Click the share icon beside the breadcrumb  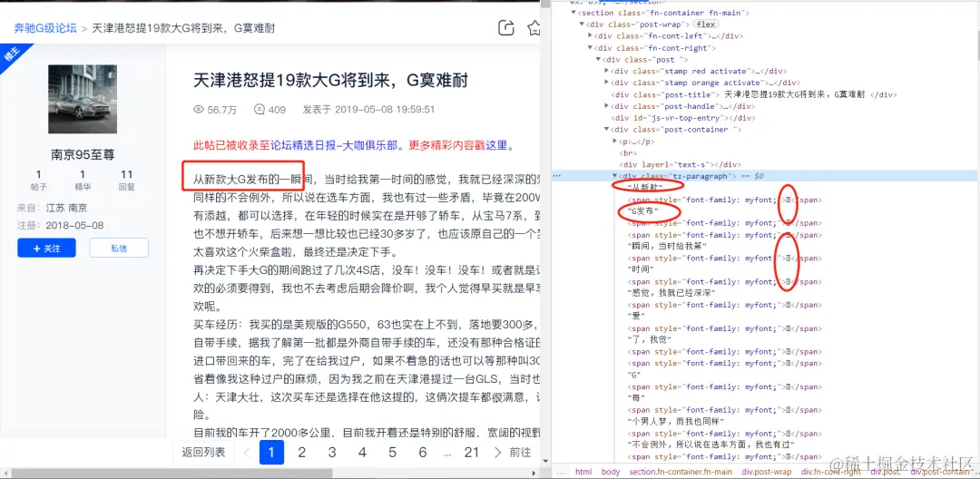point(505,27)
